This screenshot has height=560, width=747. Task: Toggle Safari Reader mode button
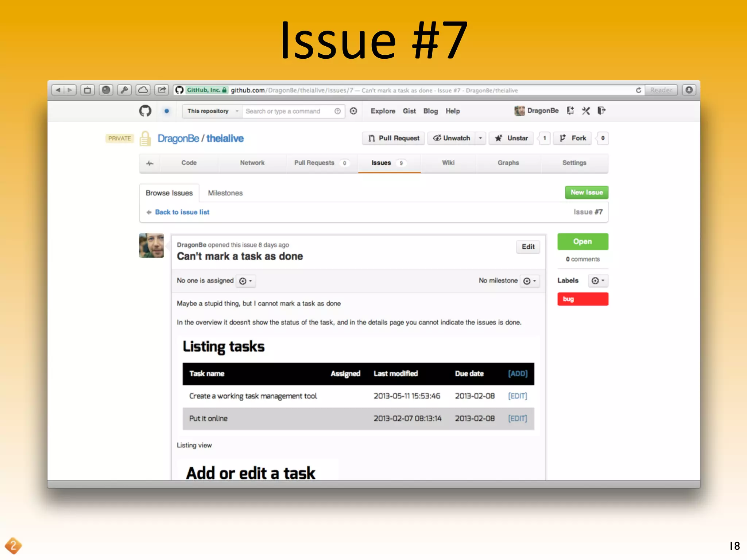[661, 90]
